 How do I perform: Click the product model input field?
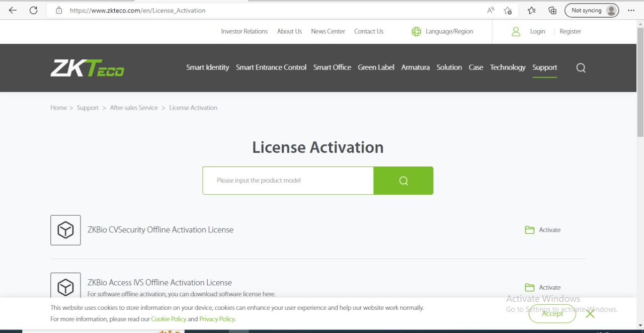288,181
